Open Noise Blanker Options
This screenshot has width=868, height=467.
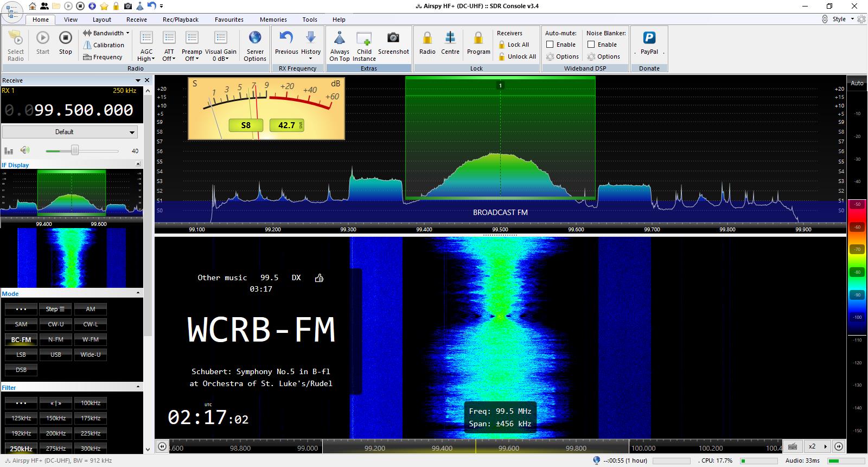[x=604, y=56]
